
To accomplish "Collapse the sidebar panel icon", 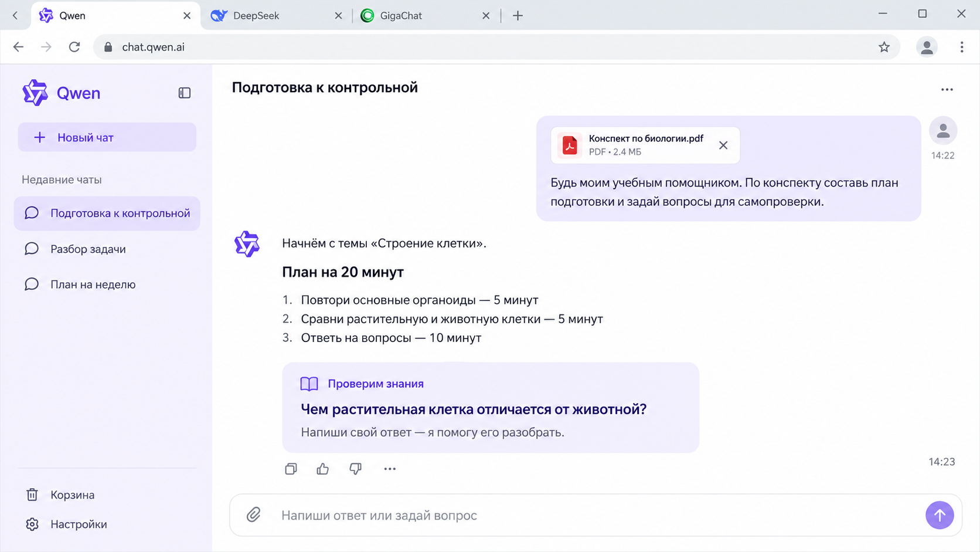I will click(185, 93).
